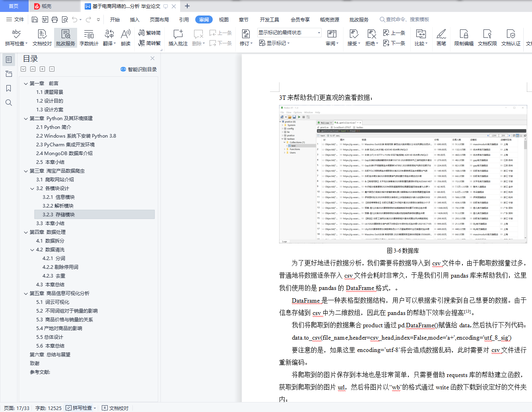
Task: Close the 目录 panel
Action: pos(152,58)
